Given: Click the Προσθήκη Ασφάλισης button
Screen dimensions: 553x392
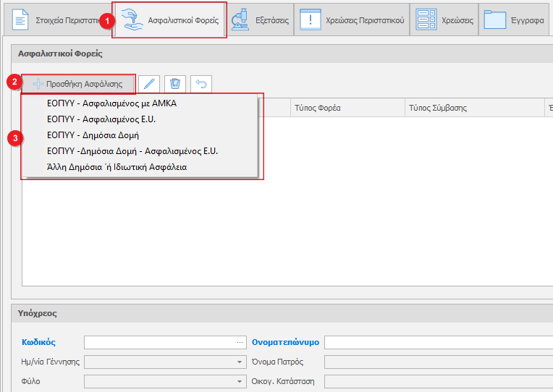Looking at the screenshot, I should click(78, 84).
